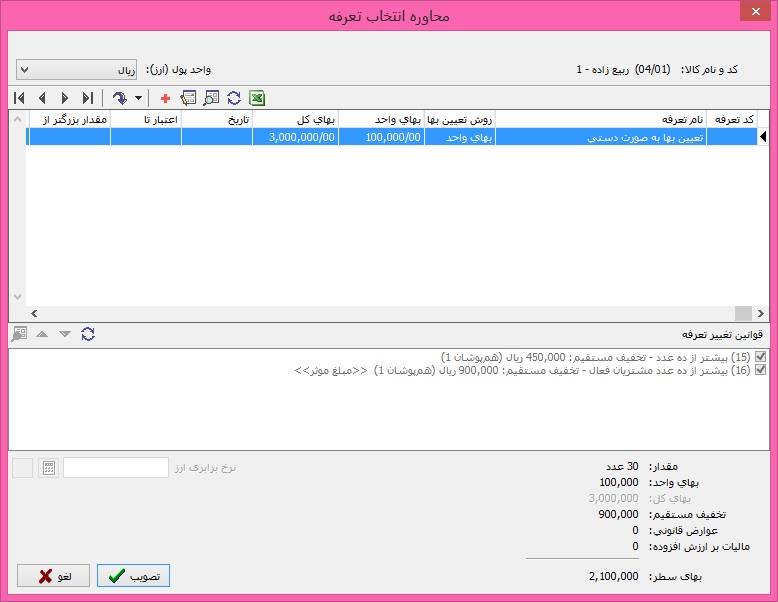Click the red plus add-tariff icon

point(165,98)
